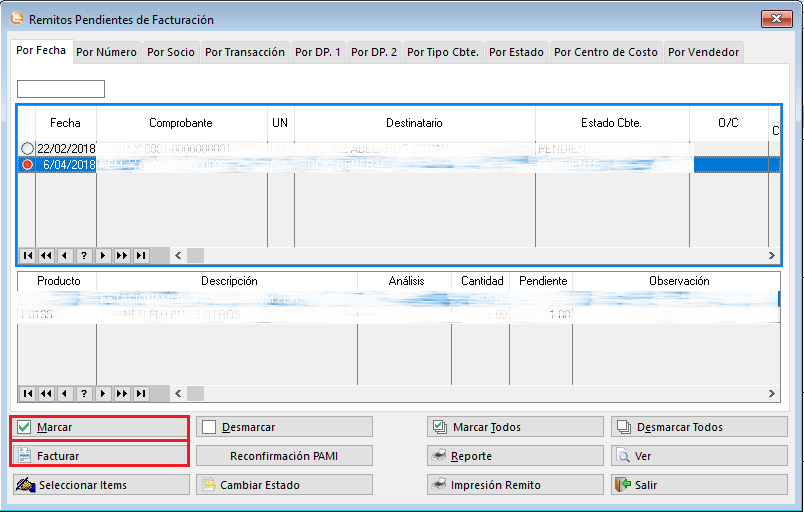The image size is (804, 512).
Task: Open the Por Vendedor tab
Action: 703,52
